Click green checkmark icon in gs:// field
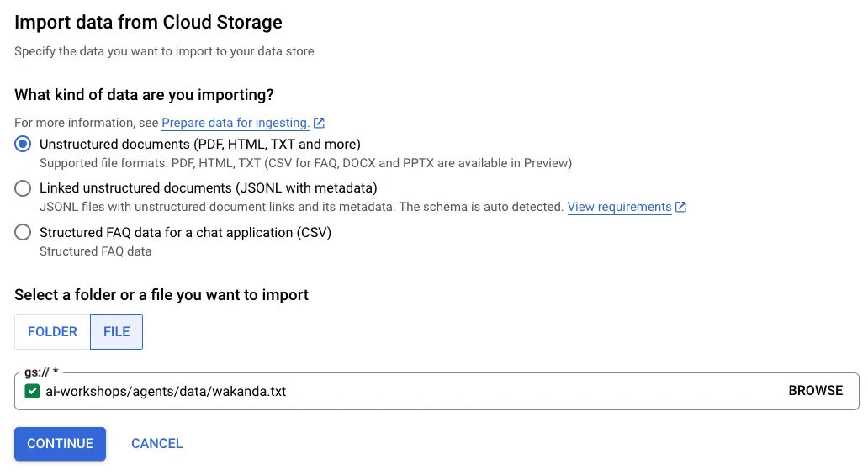The width and height of the screenshot is (868, 475). point(33,391)
